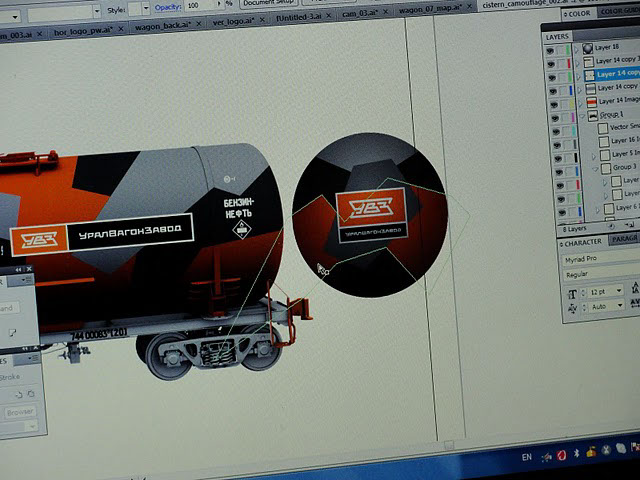Expand Layer 18 with its triangle
Screen dimensions: 640x480
click(x=576, y=49)
